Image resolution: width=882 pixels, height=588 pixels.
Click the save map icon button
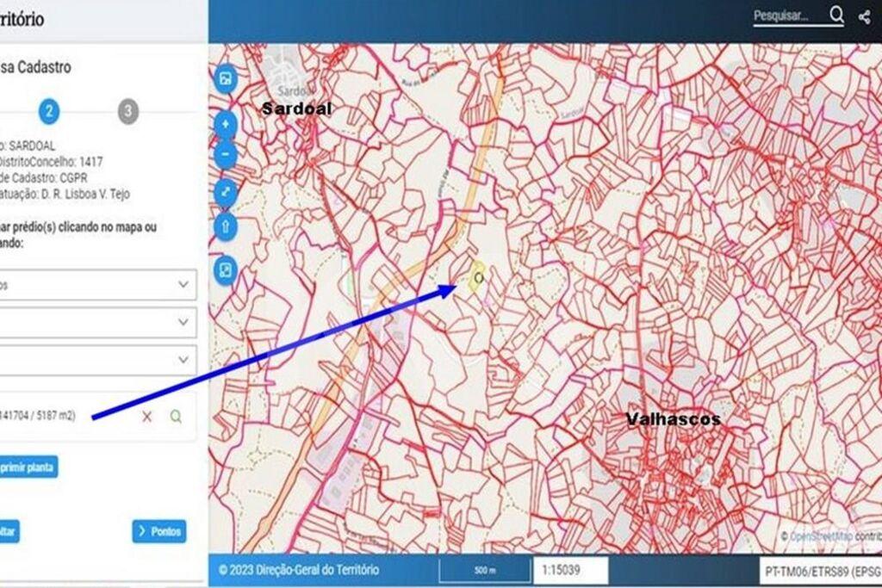click(x=225, y=80)
